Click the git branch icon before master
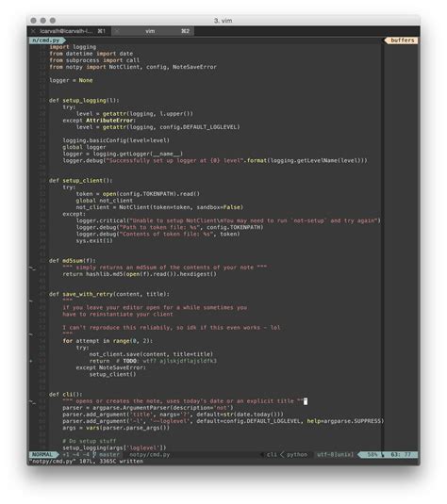Image resolution: width=447 pixels, height=504 pixels. tap(94, 454)
